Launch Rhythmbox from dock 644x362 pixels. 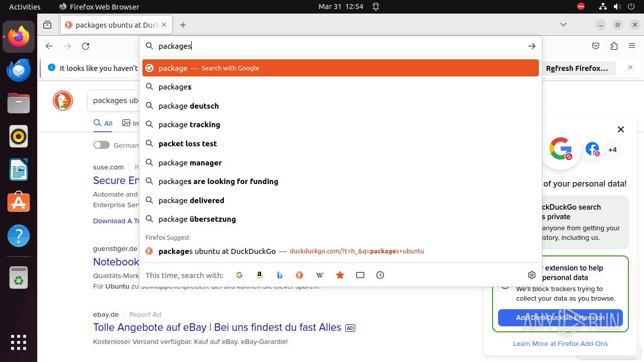(19, 136)
